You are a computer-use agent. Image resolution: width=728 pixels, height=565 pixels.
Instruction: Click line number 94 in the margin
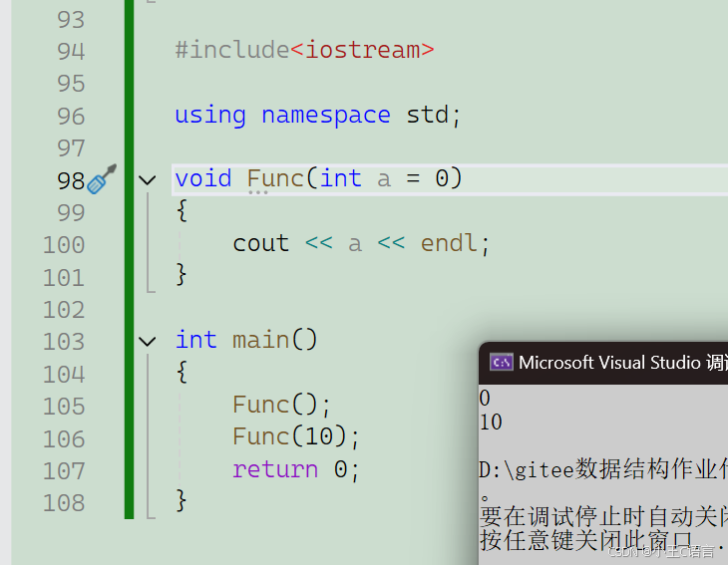pyautogui.click(x=71, y=52)
